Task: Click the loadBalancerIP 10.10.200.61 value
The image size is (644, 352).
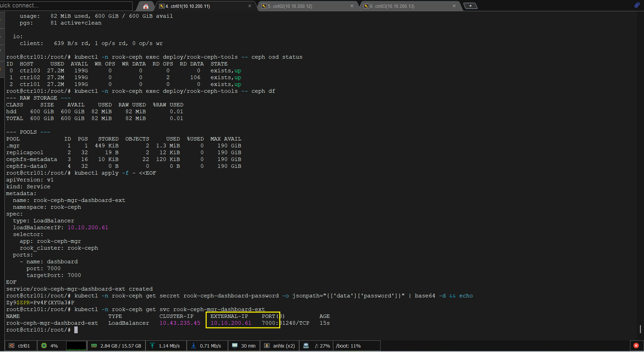Action: (x=88, y=228)
